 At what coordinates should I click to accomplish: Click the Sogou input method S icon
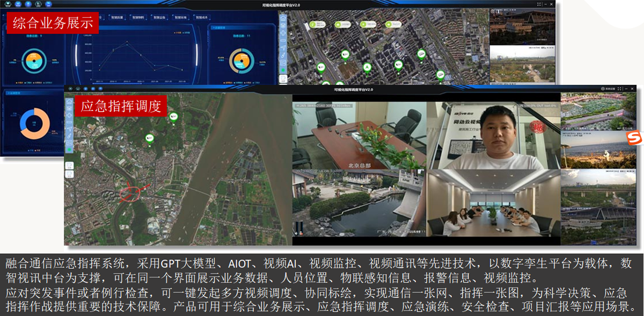(x=635, y=138)
